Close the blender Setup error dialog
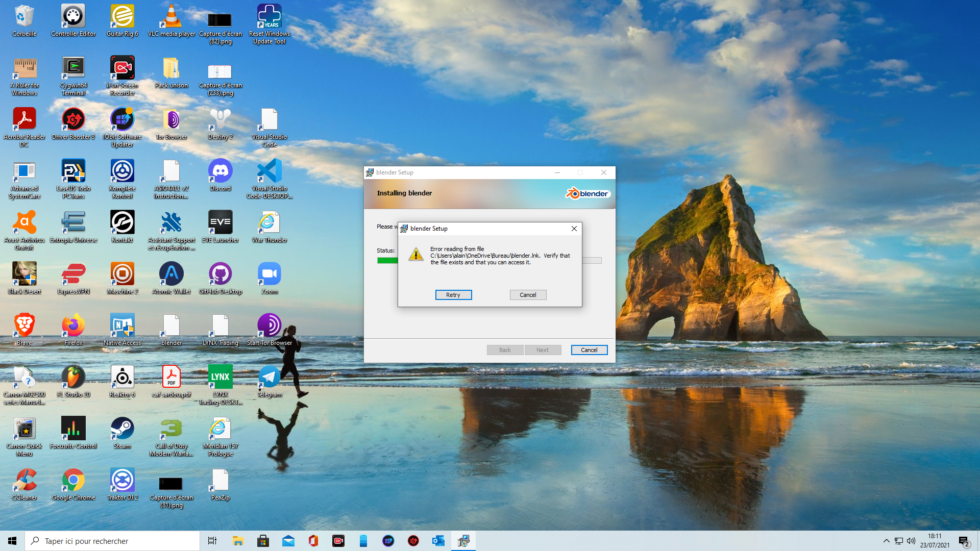Screen dimensions: 980x551 click(x=574, y=229)
